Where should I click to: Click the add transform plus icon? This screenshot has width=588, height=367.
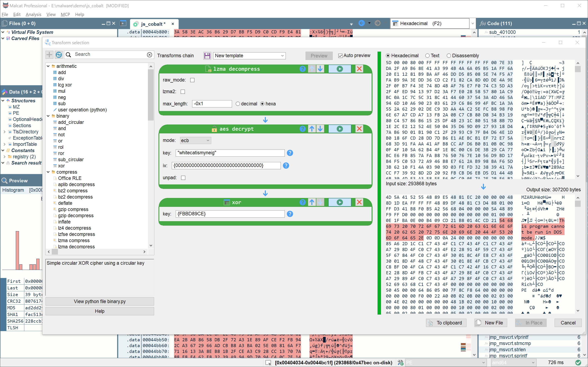pyautogui.click(x=49, y=55)
